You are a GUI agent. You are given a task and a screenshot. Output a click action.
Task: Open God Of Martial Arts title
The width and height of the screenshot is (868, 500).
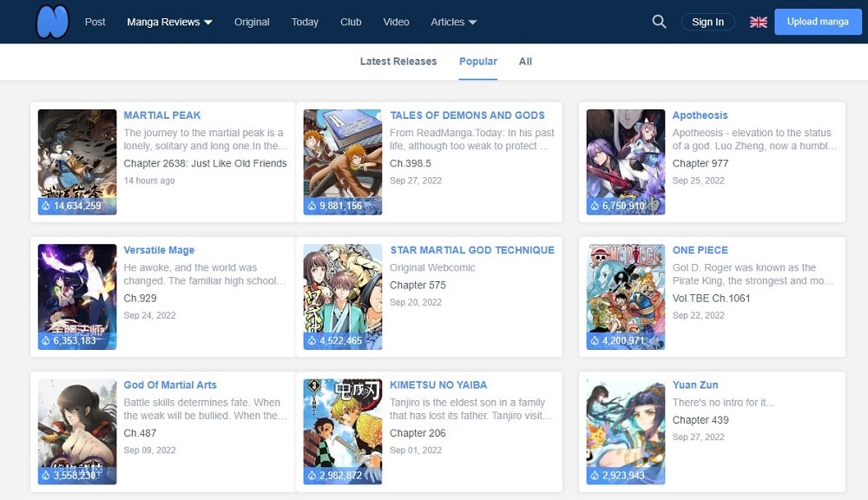[170, 385]
